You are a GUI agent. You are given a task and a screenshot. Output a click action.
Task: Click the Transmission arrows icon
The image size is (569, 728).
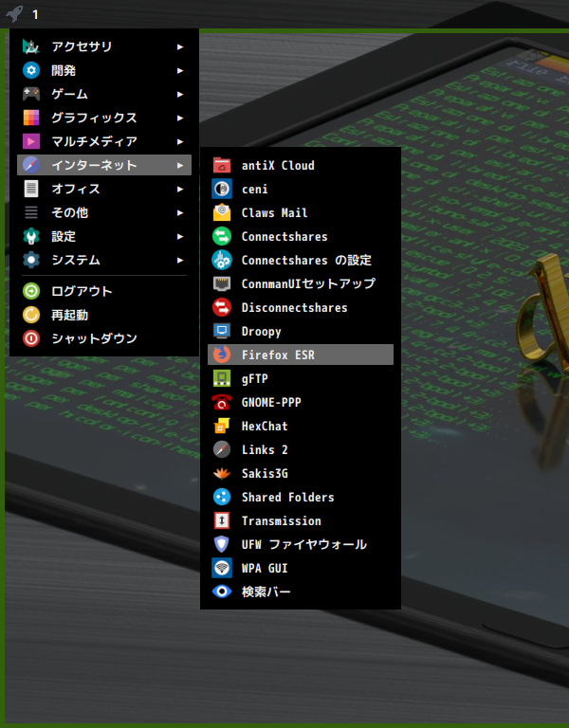[222, 520]
